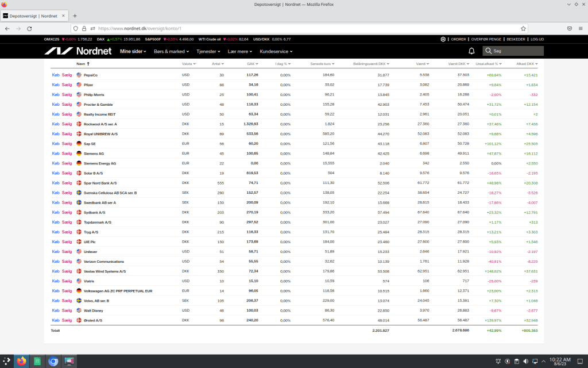588x368 pixels.
Task: Open the Firefox hamburger menu
Action: (x=581, y=28)
